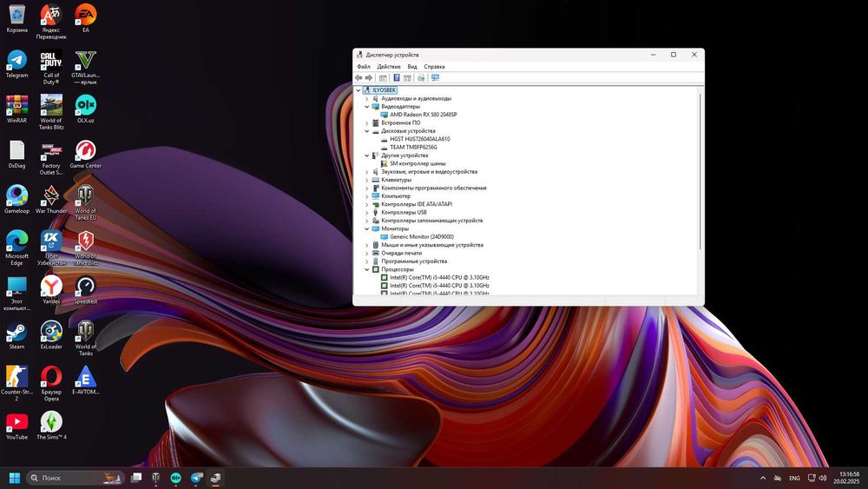This screenshot has height=489, width=868.
Task: Open the Speedtest desktop icon
Action: coord(85,287)
